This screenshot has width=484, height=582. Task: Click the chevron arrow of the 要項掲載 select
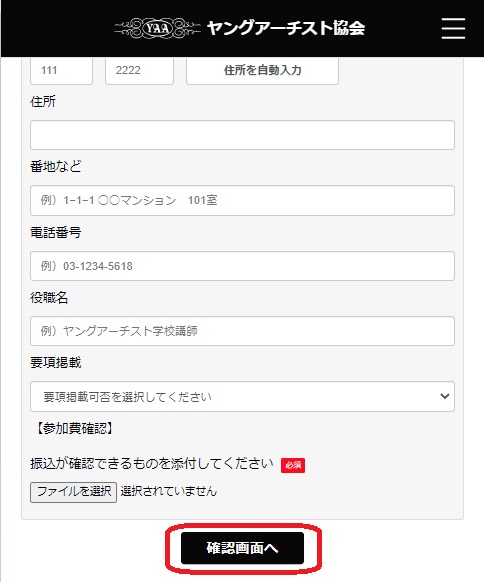click(x=445, y=396)
